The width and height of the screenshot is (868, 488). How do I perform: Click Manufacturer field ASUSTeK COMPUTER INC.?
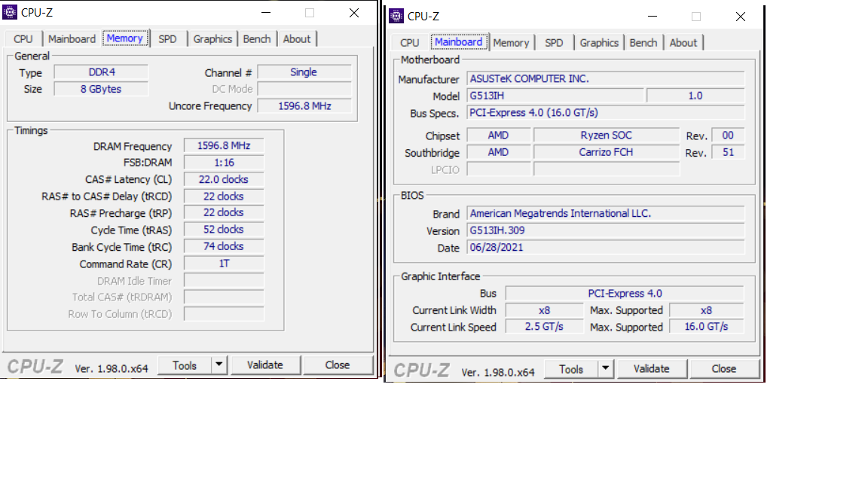[606, 78]
